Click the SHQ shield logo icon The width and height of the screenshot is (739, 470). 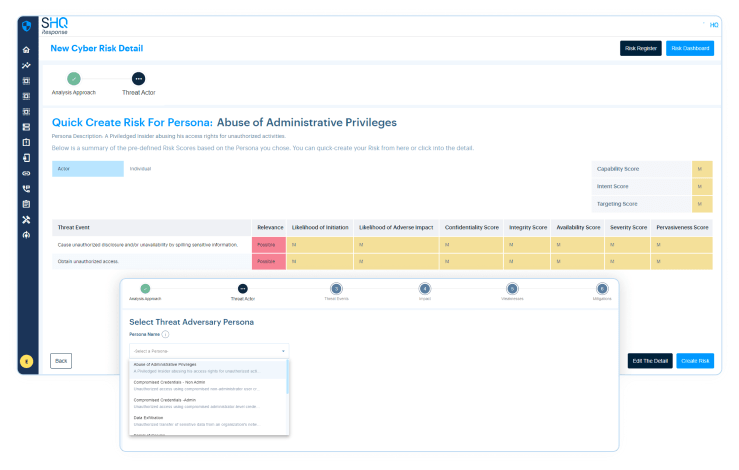[27, 27]
